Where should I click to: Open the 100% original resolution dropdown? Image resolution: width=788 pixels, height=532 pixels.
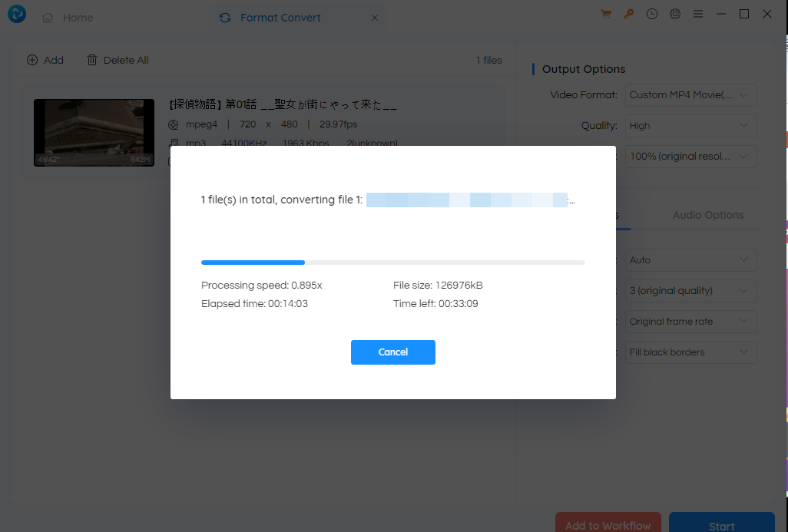click(x=691, y=157)
